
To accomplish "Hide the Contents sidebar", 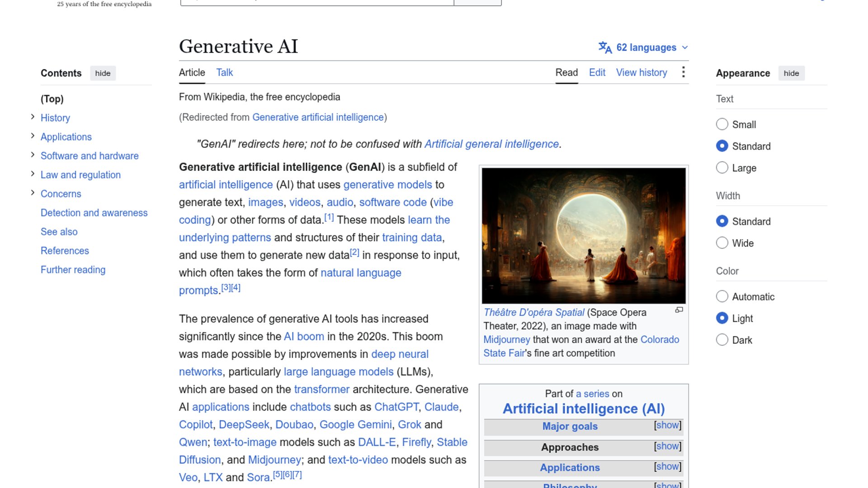I will coord(103,73).
